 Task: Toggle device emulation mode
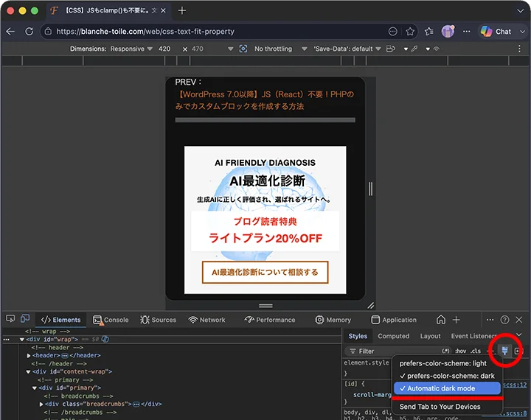click(x=25, y=319)
